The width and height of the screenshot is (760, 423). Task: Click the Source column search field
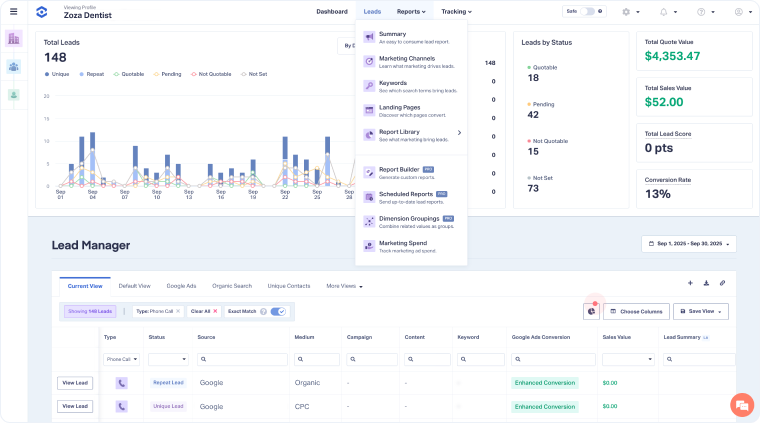[x=240, y=358]
